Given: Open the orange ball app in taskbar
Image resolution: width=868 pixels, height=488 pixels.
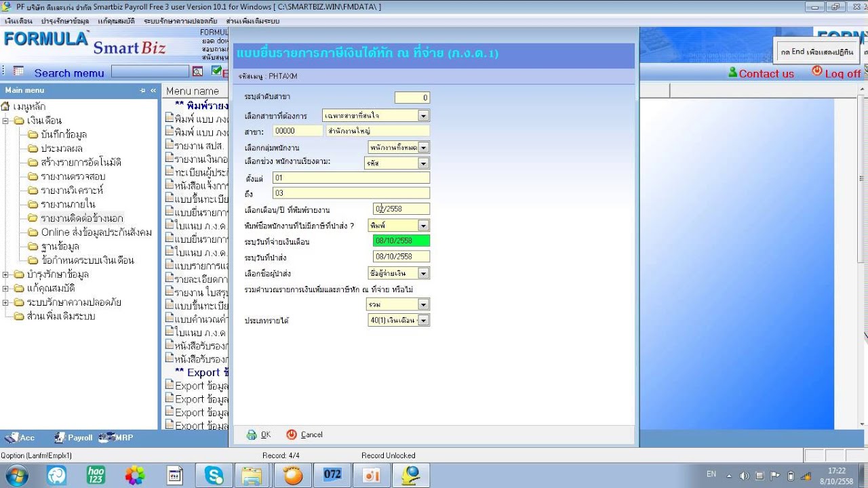Looking at the screenshot, I should 294,475.
